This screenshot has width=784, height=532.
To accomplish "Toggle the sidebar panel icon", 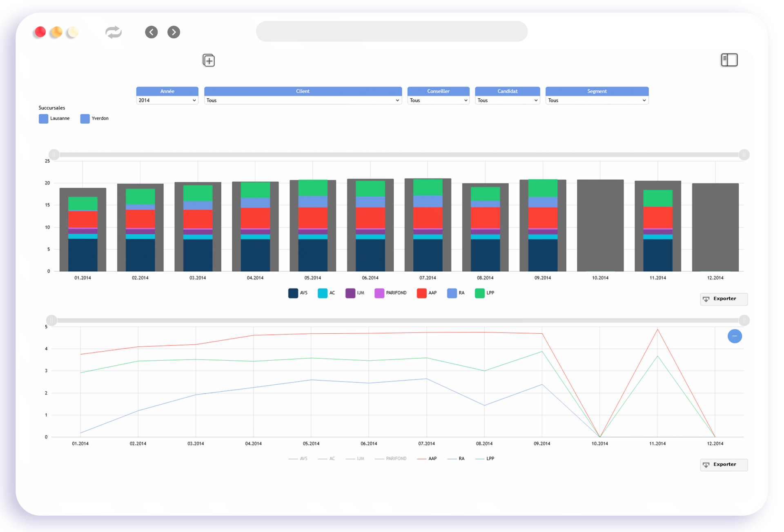I will tap(729, 60).
